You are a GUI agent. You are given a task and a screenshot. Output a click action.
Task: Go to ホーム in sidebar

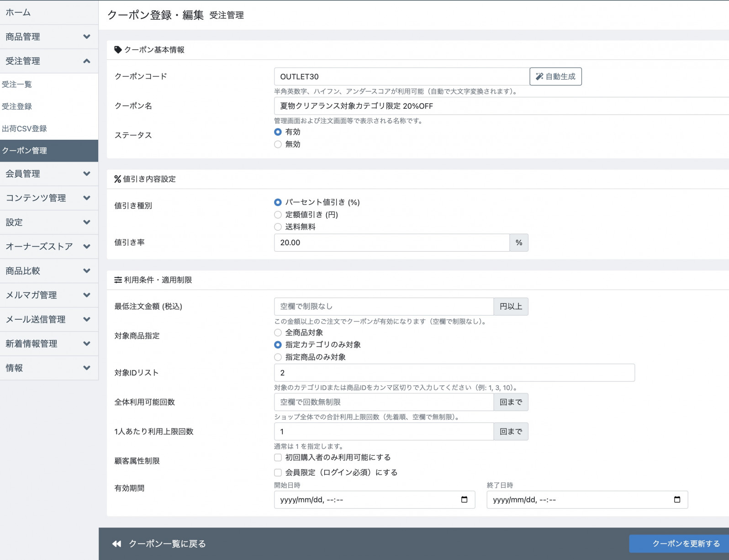(49, 12)
